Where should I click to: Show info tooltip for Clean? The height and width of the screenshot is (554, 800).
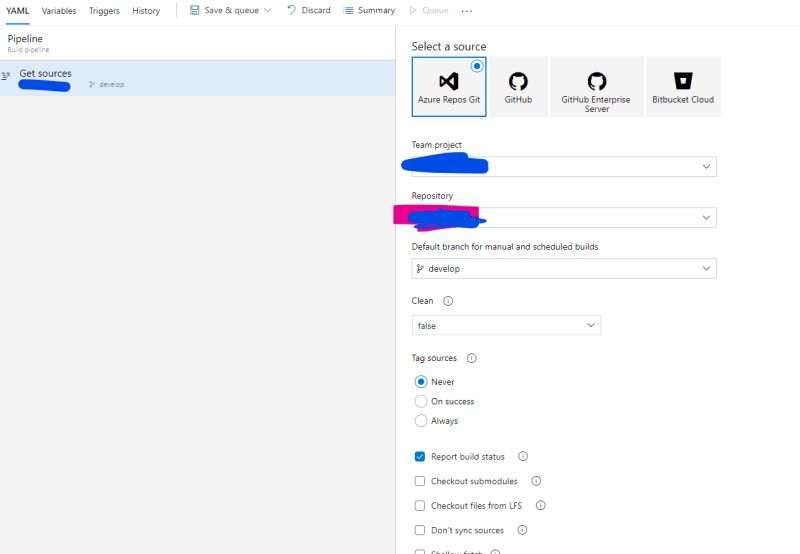[x=448, y=301]
